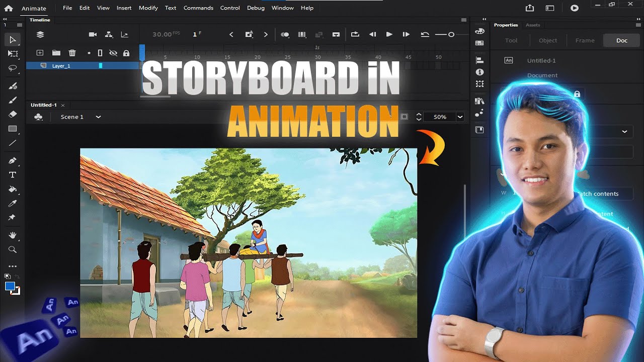Click the 30.00 FPS frame rate field
The image size is (644, 362).
click(166, 34)
